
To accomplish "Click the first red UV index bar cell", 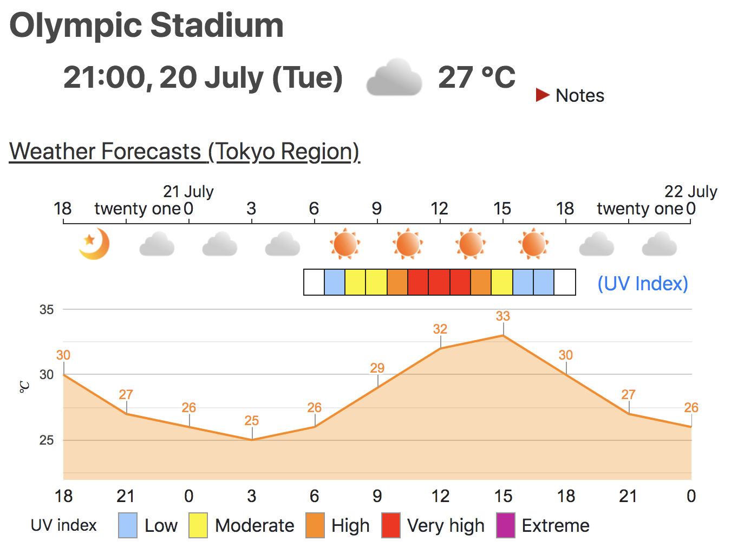I will [x=418, y=282].
